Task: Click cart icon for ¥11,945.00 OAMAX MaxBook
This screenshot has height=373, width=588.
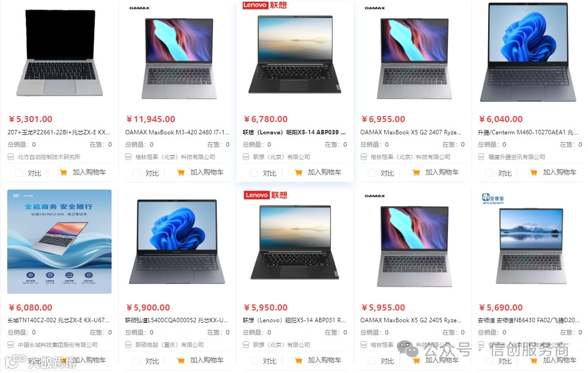Action: 181,172
